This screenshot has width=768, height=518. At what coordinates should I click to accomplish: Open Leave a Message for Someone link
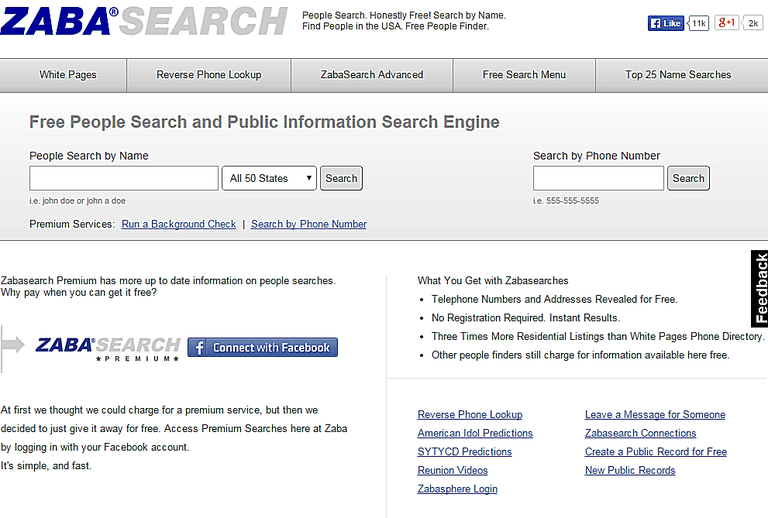(x=655, y=415)
